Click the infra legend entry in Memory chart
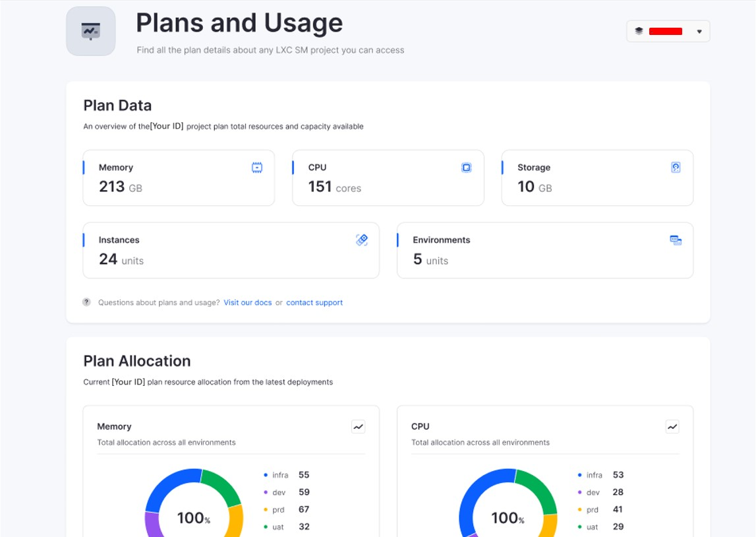This screenshot has height=537, width=756. tap(279, 475)
